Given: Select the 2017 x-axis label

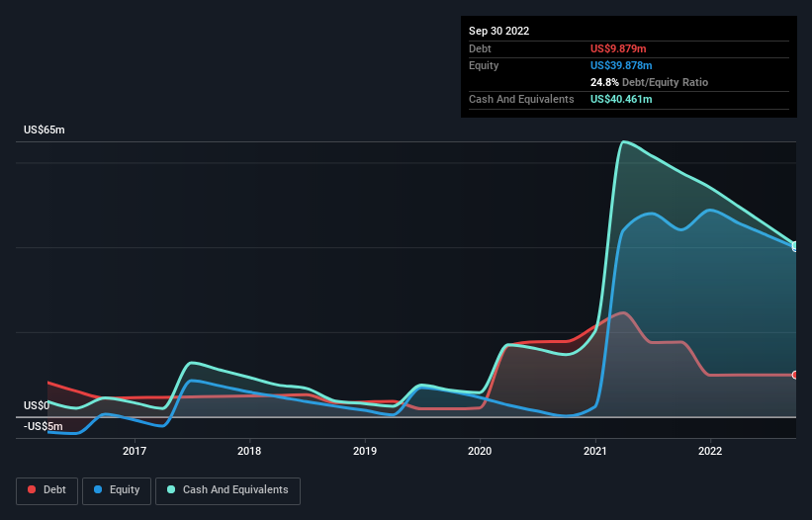Looking at the screenshot, I should 135,451.
